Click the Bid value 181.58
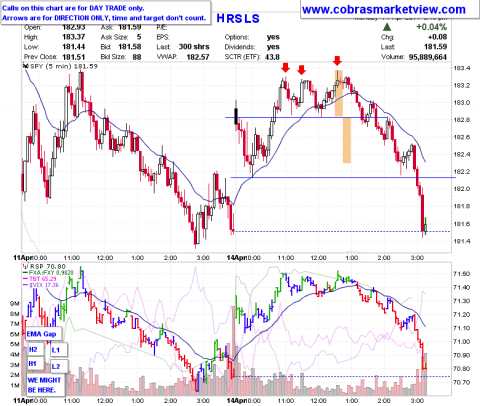 pyautogui.click(x=130, y=47)
